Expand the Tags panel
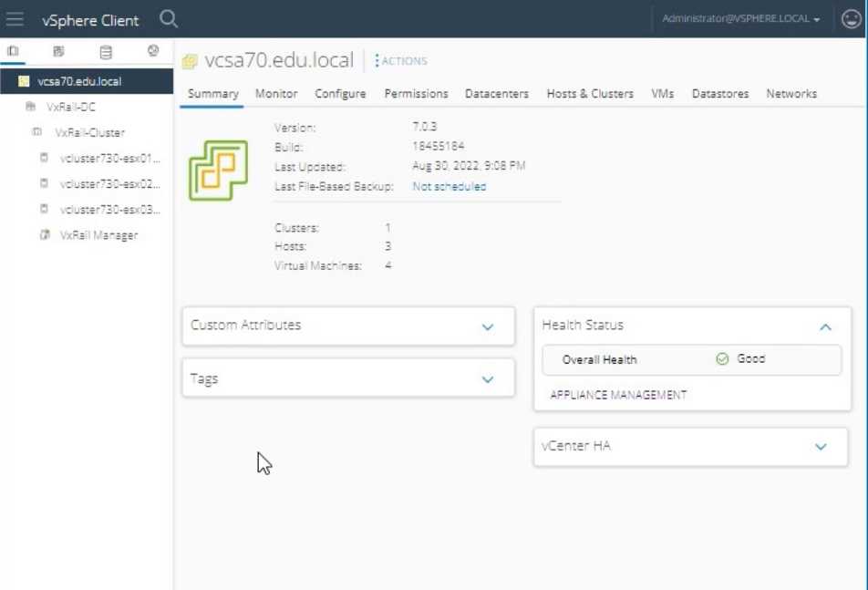This screenshot has height=590, width=868. click(x=487, y=378)
